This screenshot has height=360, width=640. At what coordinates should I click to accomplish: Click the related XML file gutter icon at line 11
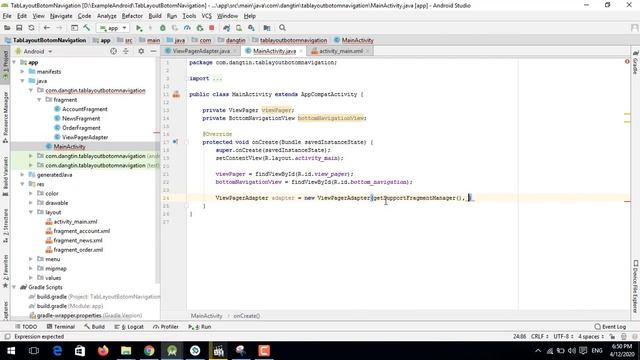click(x=176, y=94)
